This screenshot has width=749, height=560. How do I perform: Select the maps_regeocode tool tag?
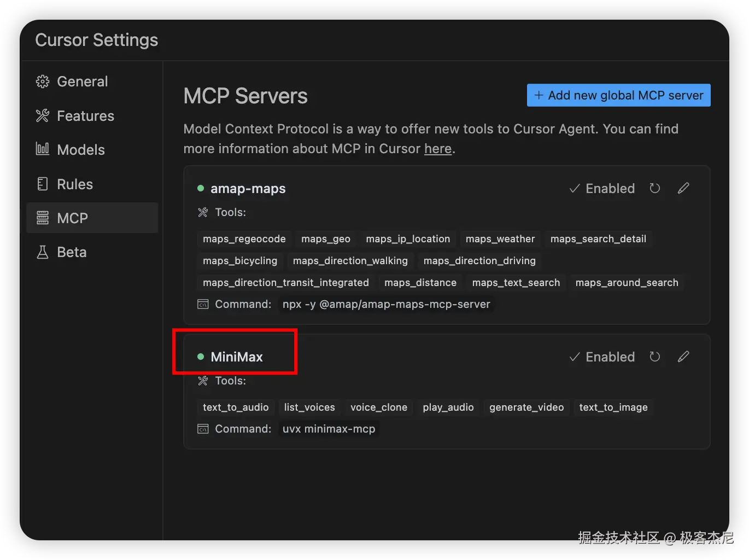click(x=244, y=239)
